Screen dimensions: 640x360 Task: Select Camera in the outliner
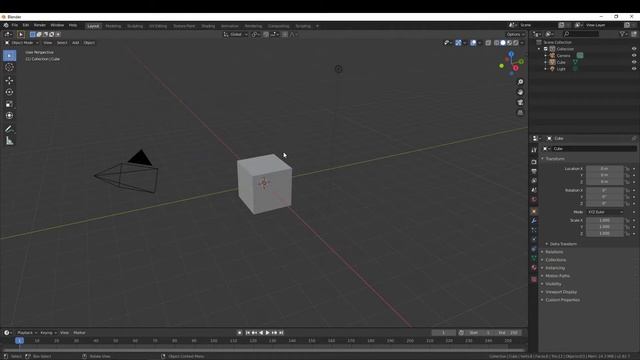(563, 56)
